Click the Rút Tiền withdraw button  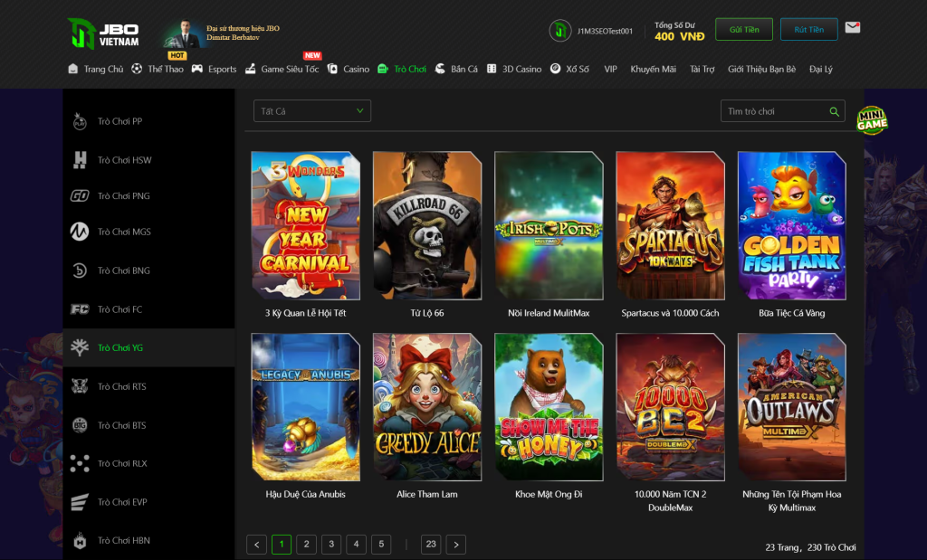(808, 29)
